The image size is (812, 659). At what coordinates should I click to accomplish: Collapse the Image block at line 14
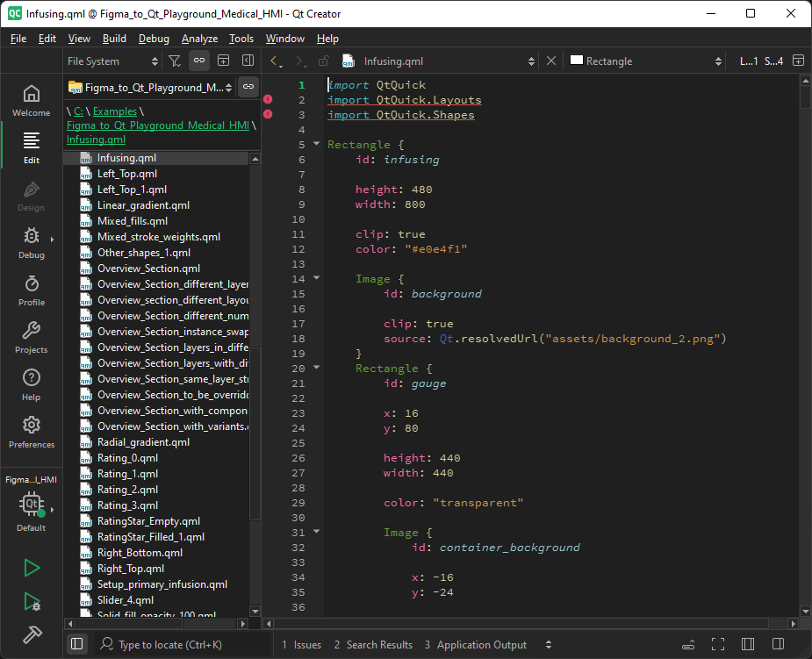tap(316, 278)
